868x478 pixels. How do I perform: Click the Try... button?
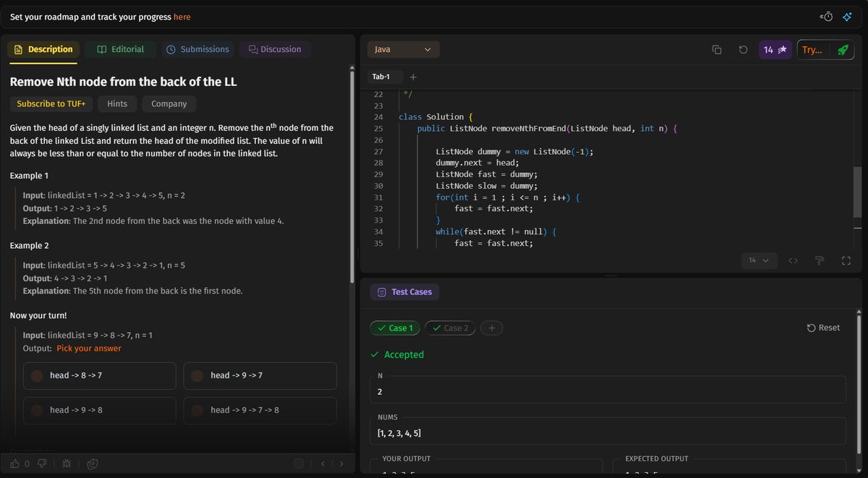812,50
